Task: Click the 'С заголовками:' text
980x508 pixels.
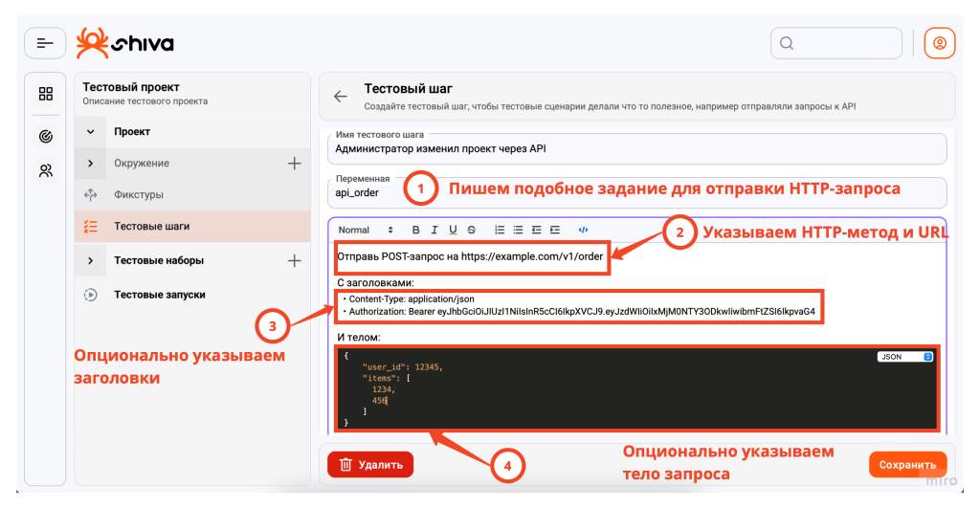Action: pyautogui.click(x=375, y=282)
